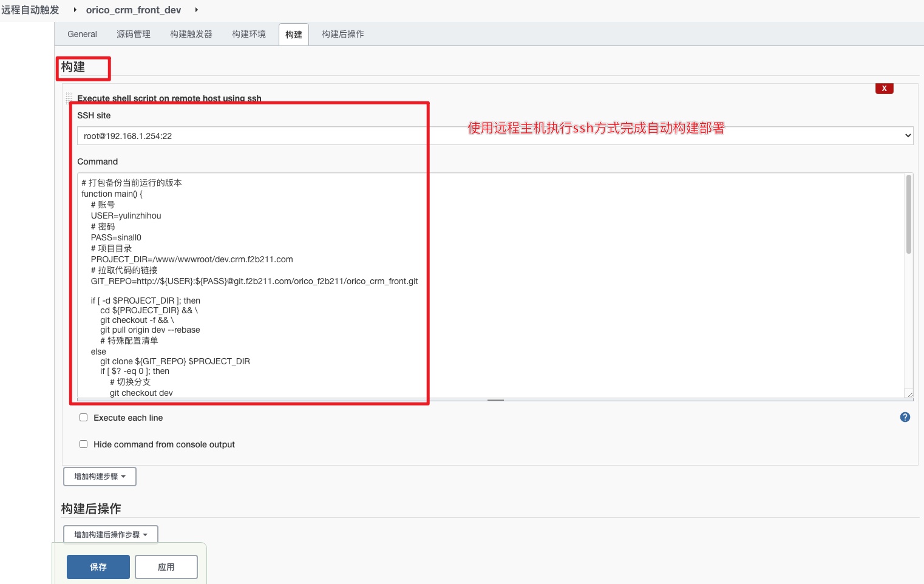Grab the build step drag handle
This screenshot has width=924, height=584.
coord(69,98)
